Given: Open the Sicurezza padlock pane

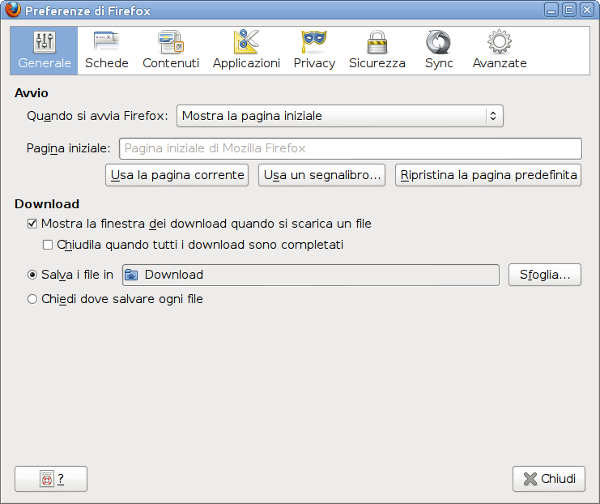Looking at the screenshot, I should point(377,51).
